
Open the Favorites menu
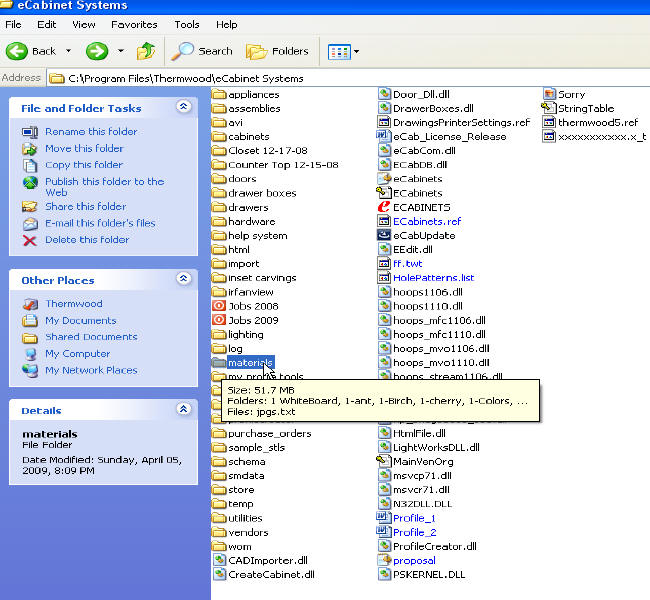[x=134, y=24]
